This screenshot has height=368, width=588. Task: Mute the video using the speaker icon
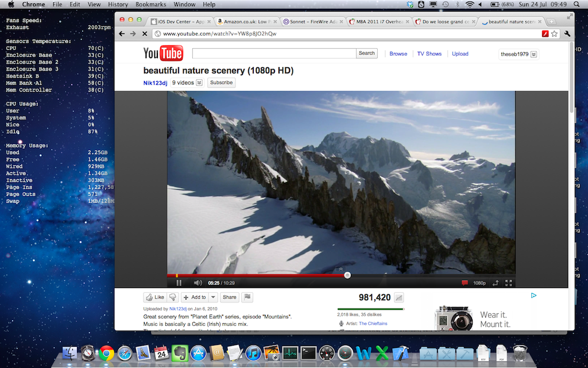tap(198, 283)
